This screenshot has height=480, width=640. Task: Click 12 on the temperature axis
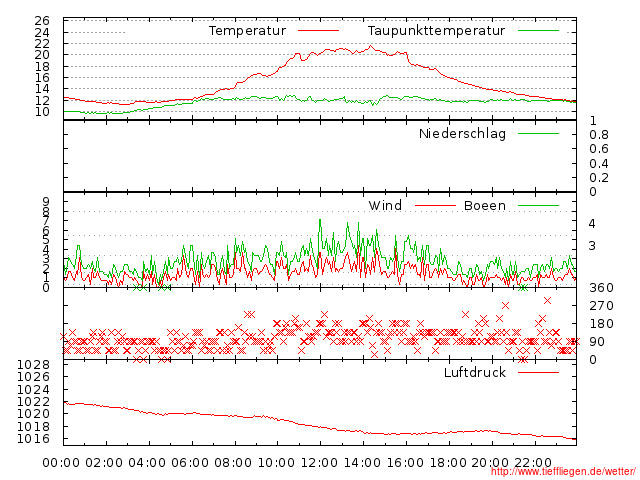tap(42, 100)
